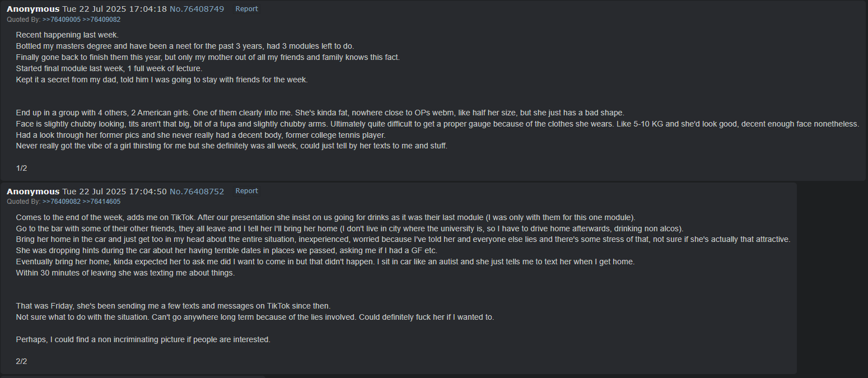
Task: Click the line starting 'That was Friday'
Action: (x=173, y=306)
